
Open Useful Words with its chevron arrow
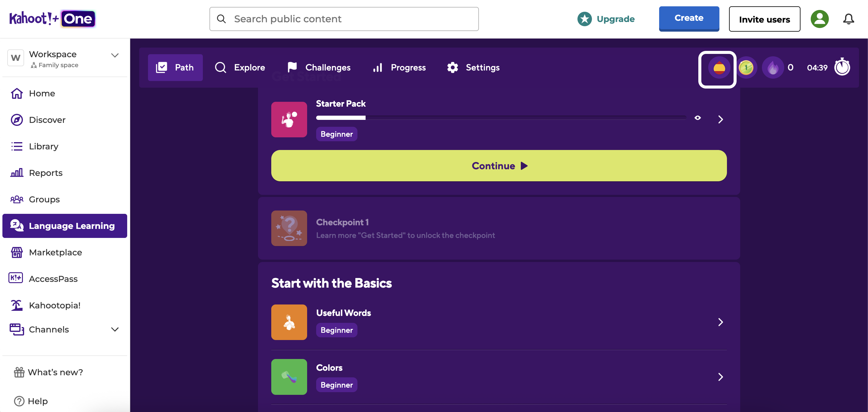[x=720, y=322]
